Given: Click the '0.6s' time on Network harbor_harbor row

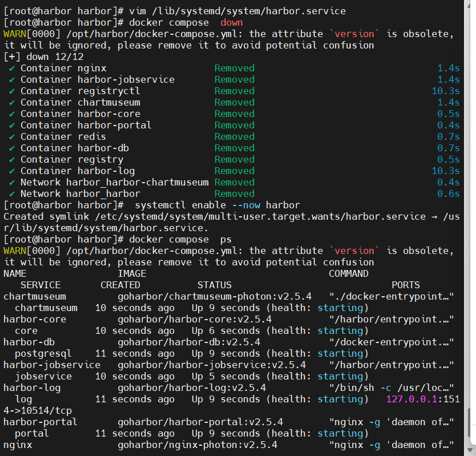Looking at the screenshot, I should click(x=449, y=193).
